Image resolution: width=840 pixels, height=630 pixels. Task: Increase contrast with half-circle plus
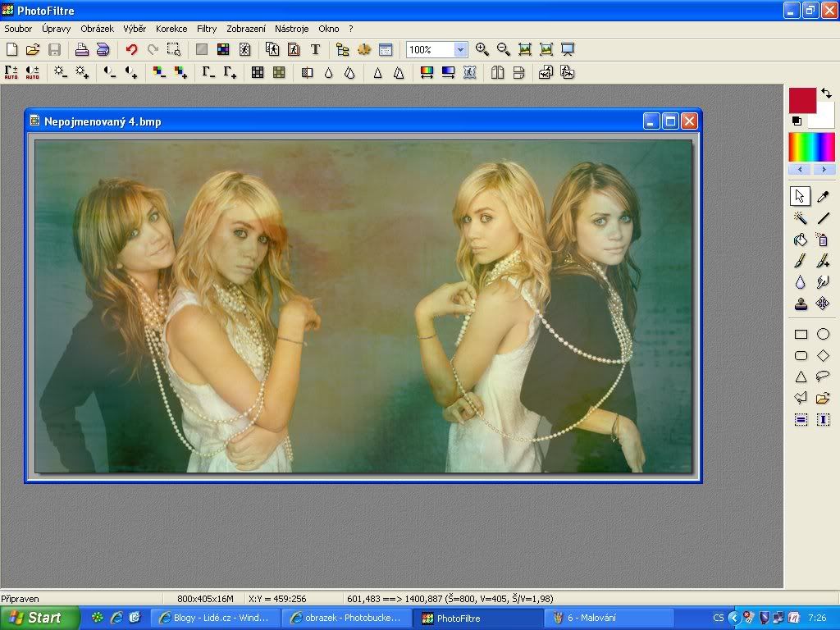(x=131, y=72)
